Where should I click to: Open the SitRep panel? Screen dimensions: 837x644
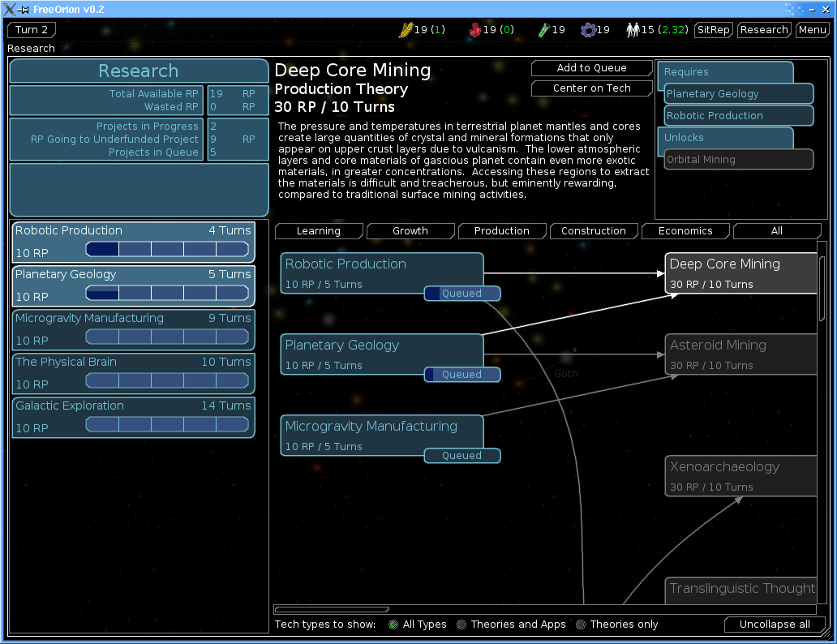pyautogui.click(x=713, y=30)
